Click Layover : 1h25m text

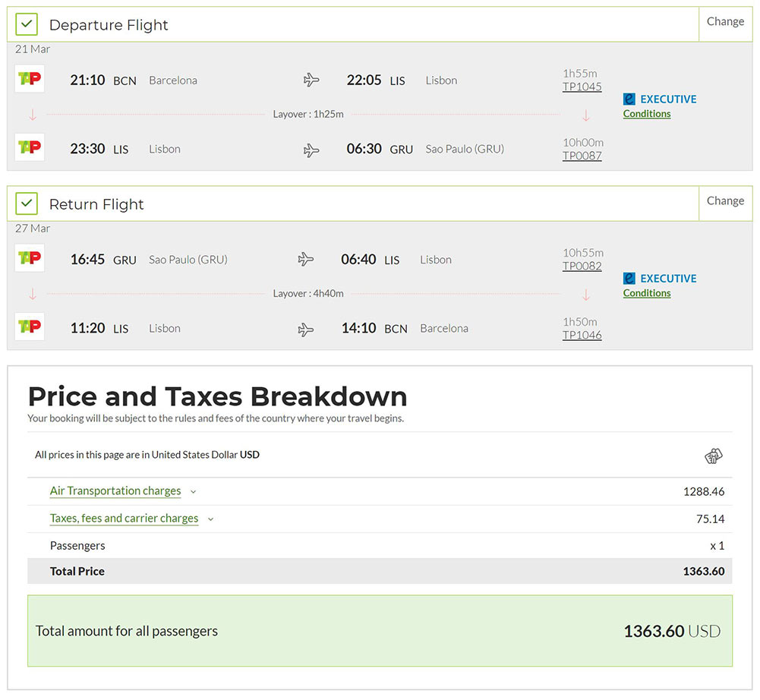[x=308, y=115]
